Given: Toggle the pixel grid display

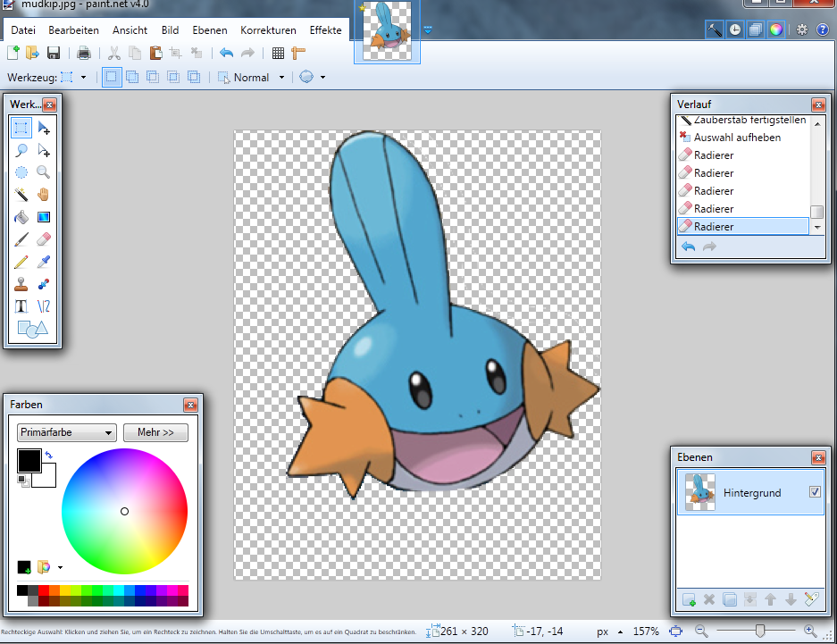Looking at the screenshot, I should point(278,53).
